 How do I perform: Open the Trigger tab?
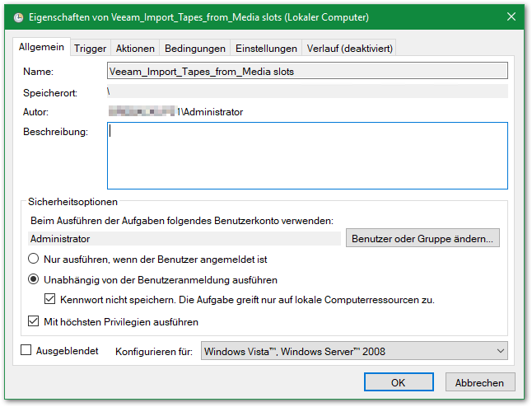[90, 49]
